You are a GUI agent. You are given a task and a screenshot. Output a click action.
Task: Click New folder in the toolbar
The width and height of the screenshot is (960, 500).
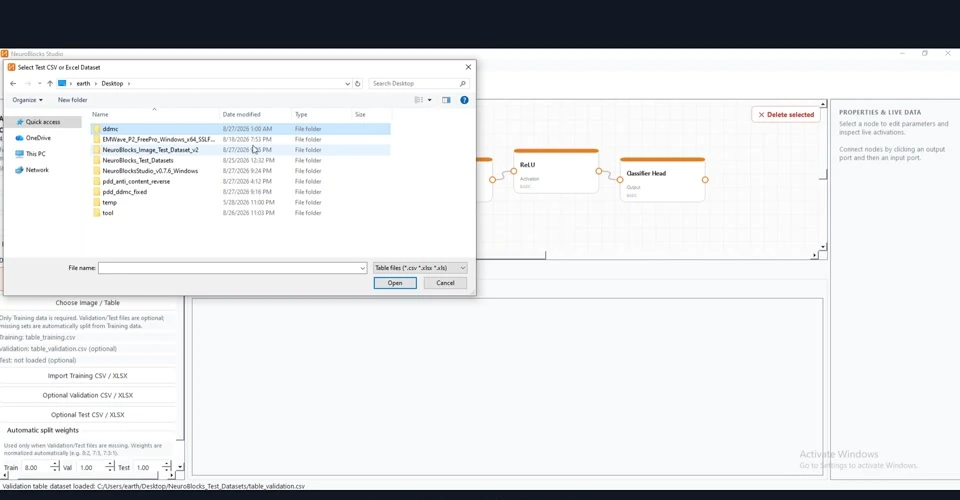click(x=72, y=100)
